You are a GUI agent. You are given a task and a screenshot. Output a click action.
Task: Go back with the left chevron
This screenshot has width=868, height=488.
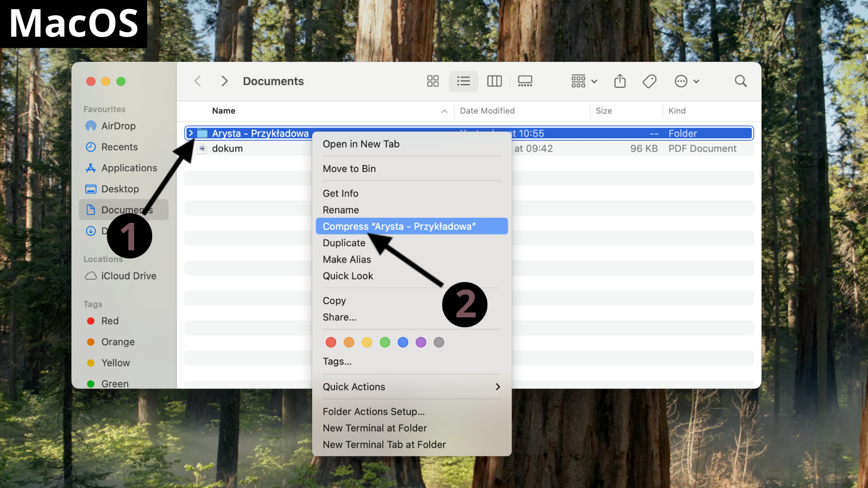point(198,81)
